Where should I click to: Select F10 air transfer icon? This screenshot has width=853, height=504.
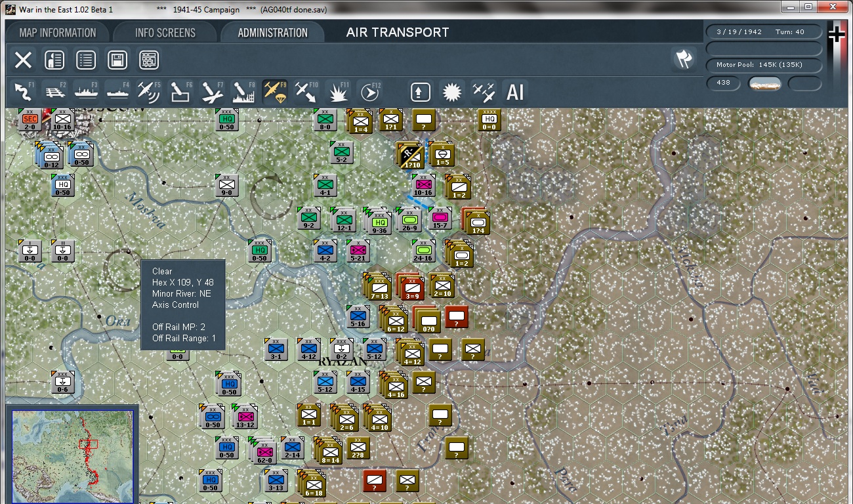coord(306,92)
